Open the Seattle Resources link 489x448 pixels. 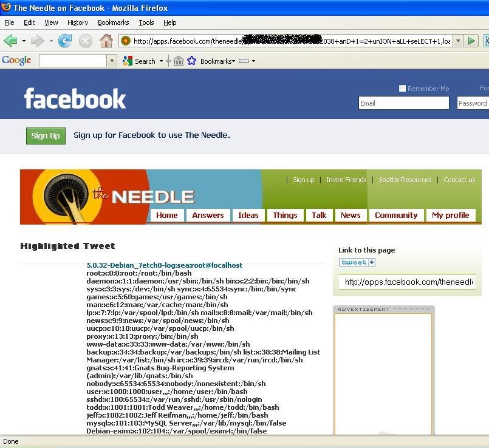pyautogui.click(x=405, y=180)
